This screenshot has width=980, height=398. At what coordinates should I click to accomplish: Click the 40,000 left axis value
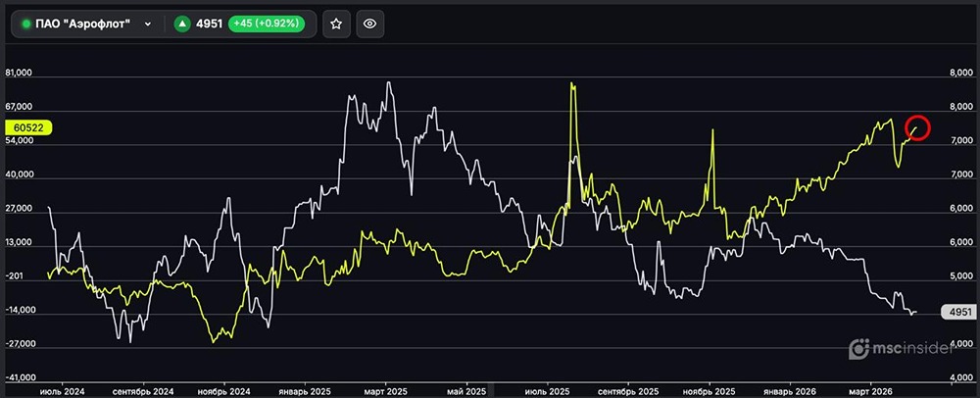point(18,175)
